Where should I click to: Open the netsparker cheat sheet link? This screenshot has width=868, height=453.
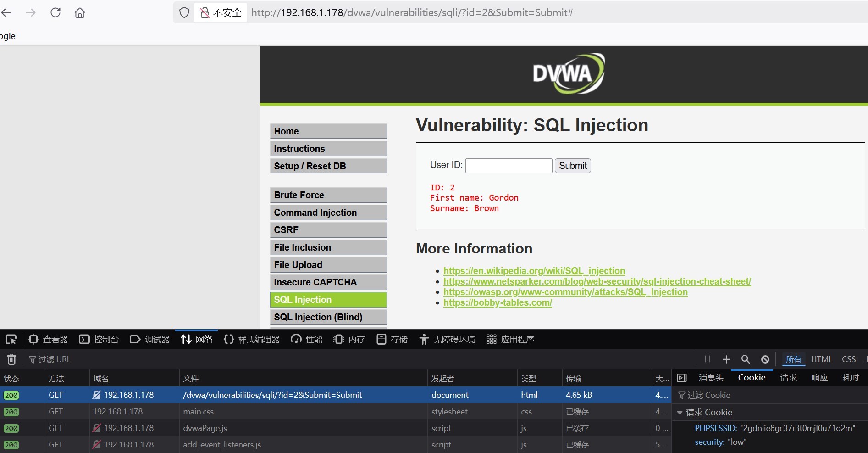coord(597,281)
